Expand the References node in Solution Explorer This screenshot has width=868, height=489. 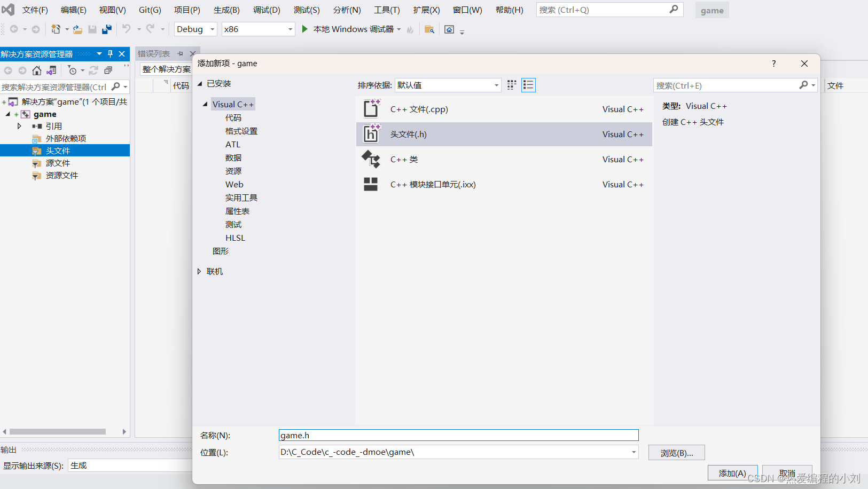19,126
